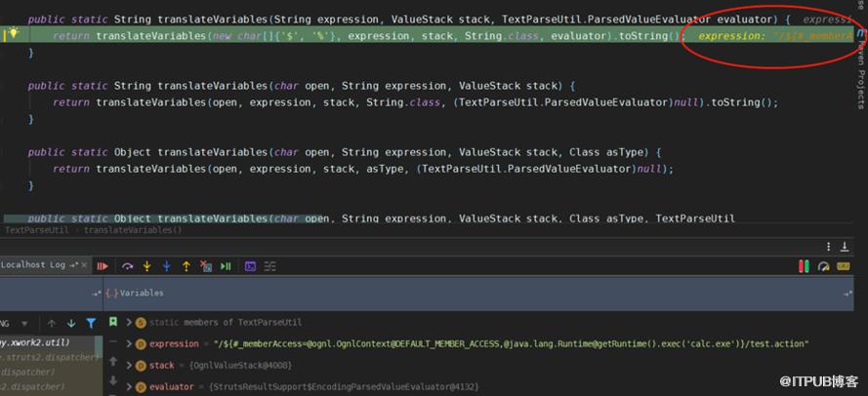Click '(TextParseUtil.ParsedValueEvaluator)null).toString();' text

[x=615, y=102]
